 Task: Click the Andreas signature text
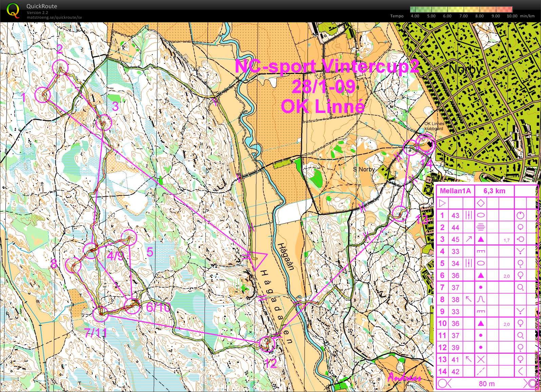[x=404, y=377]
